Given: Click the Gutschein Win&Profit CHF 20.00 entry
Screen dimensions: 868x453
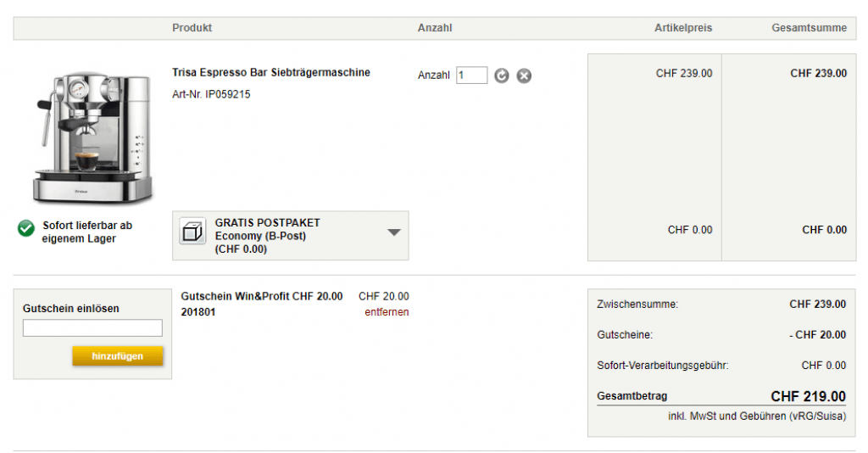Looking at the screenshot, I should point(262,297).
